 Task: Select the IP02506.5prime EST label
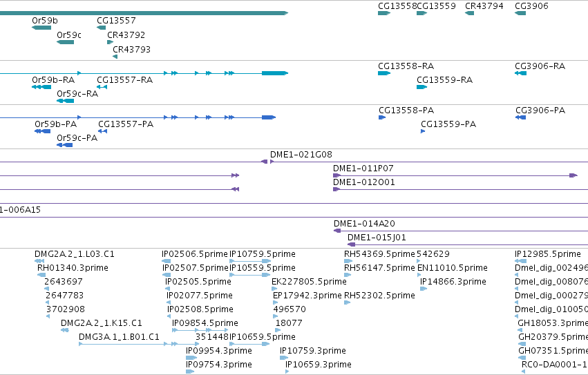coord(195,254)
